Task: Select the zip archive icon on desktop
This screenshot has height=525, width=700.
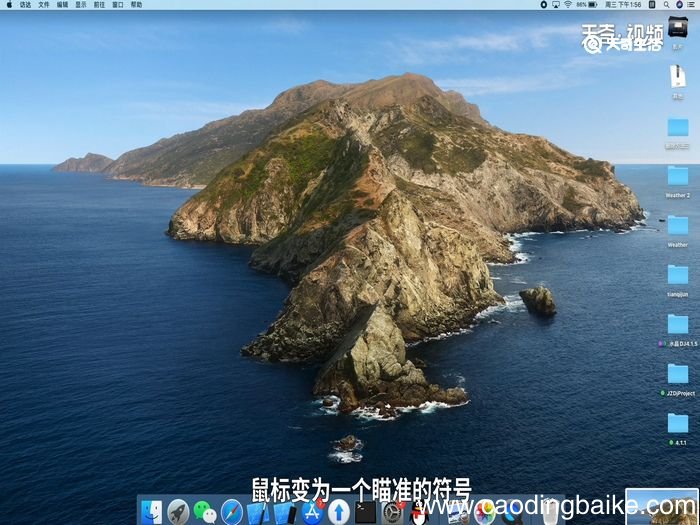Action: [x=678, y=76]
